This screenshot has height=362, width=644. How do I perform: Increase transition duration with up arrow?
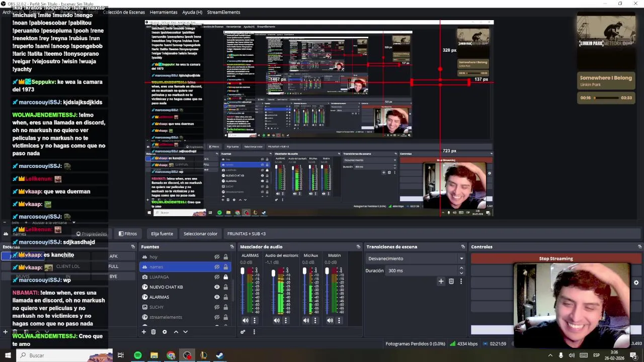[x=461, y=268]
